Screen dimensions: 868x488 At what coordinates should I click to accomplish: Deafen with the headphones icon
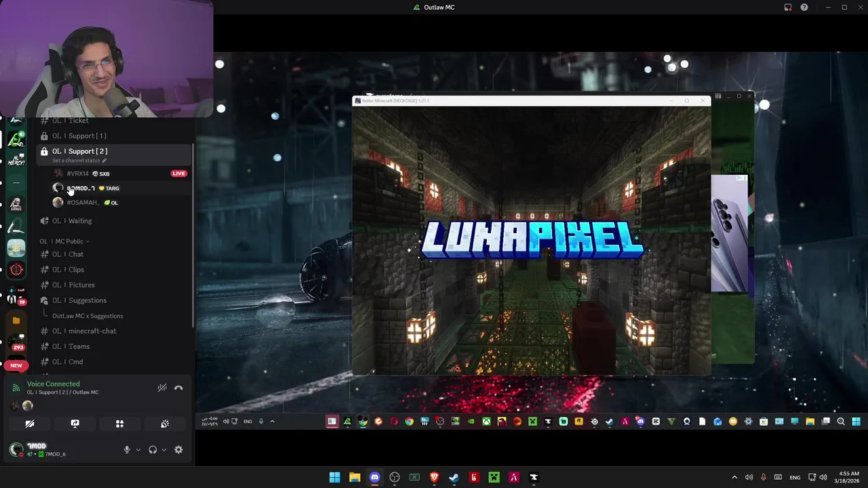tap(153, 450)
